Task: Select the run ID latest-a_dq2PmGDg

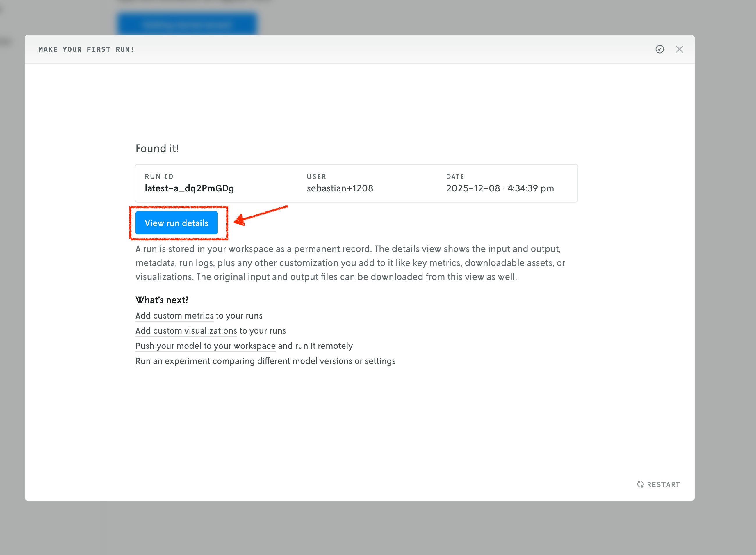Action: click(189, 188)
